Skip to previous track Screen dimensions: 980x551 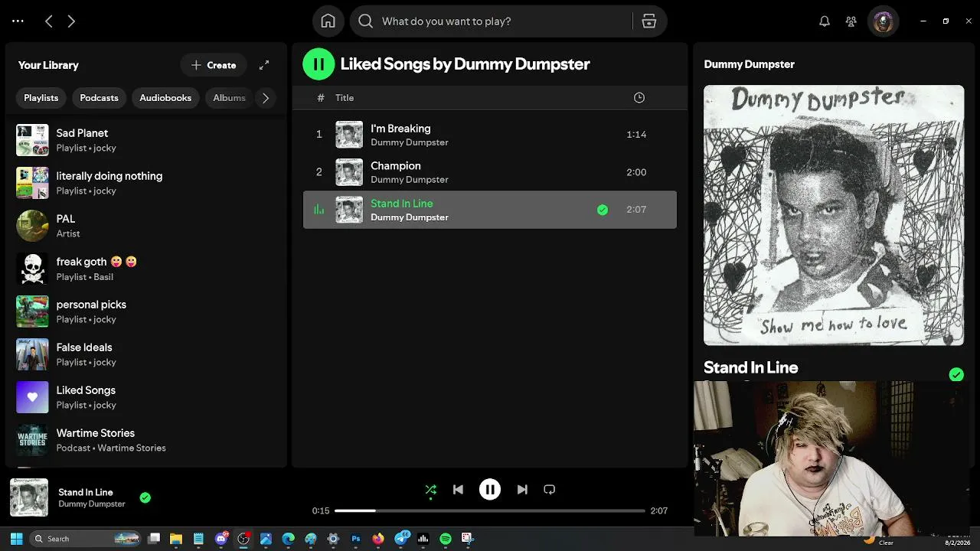[458, 490]
